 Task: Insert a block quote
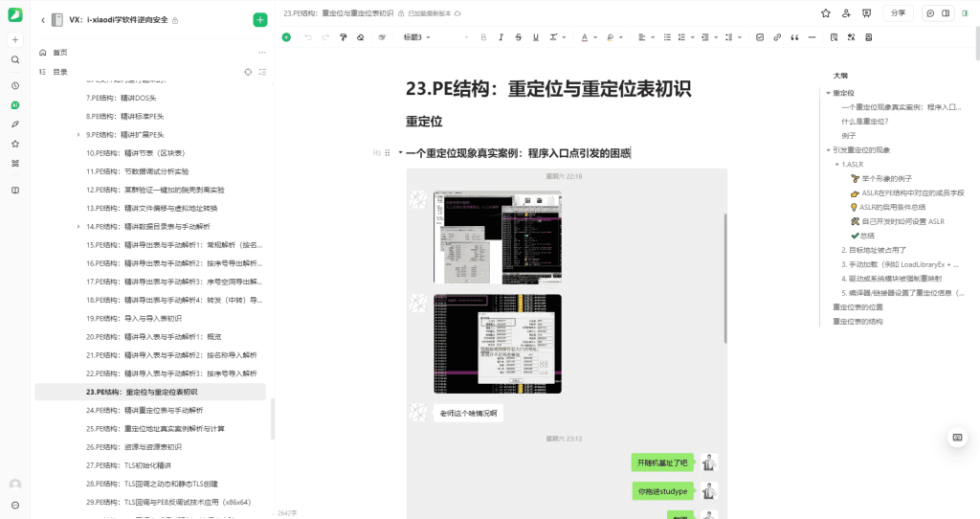(794, 37)
